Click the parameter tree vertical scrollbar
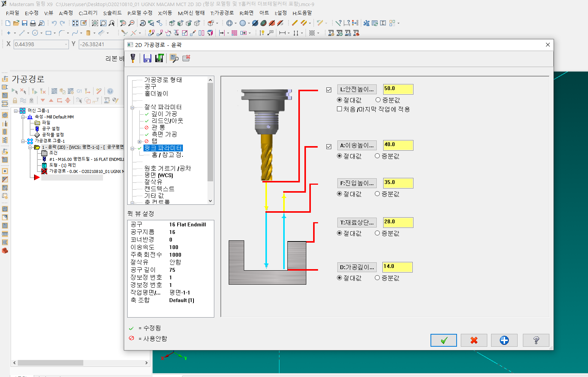Viewport: 588px width, 377px height. (x=211, y=140)
